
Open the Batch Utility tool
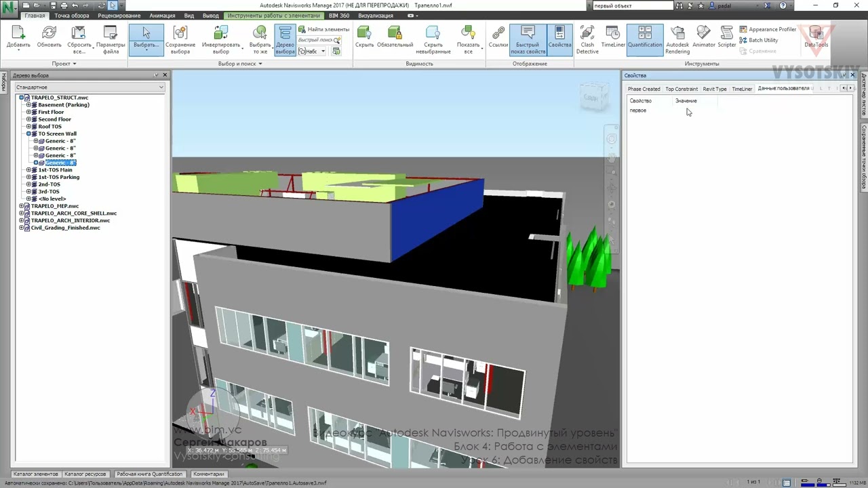click(759, 40)
